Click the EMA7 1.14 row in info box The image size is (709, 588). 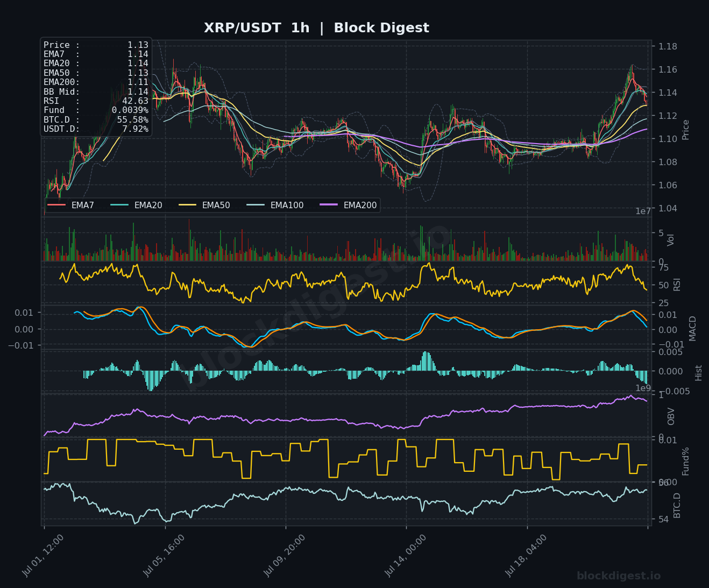pos(96,54)
